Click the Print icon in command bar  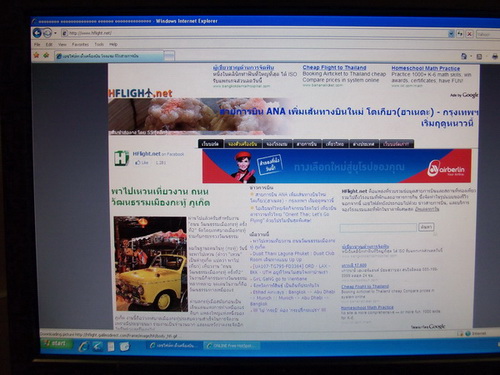click(494, 57)
